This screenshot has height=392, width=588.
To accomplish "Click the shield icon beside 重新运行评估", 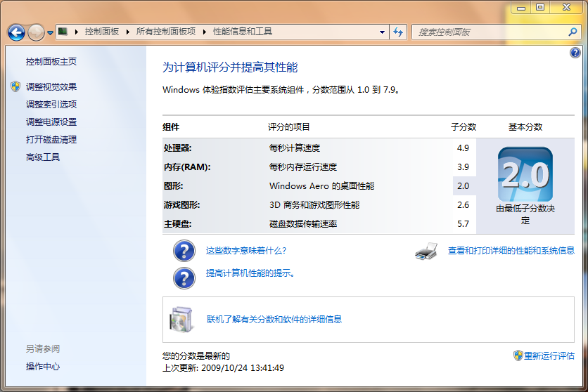I will coord(518,355).
